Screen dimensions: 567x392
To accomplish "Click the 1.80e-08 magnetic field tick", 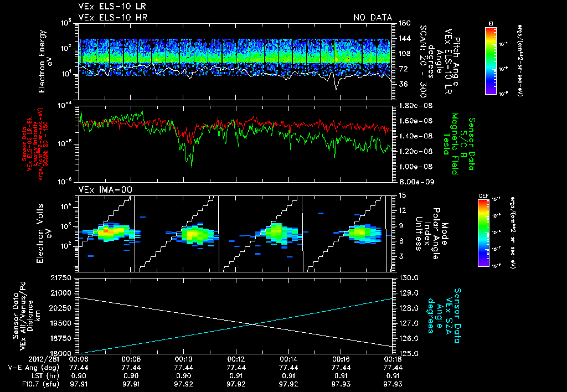I will click(415, 106).
